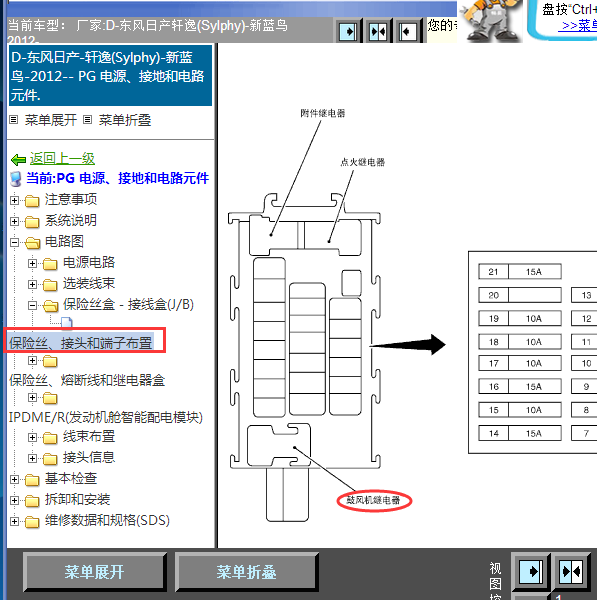Viewport: 597px width, 600px height.
Task: Click fuse number 14 cell
Action: tap(493, 433)
